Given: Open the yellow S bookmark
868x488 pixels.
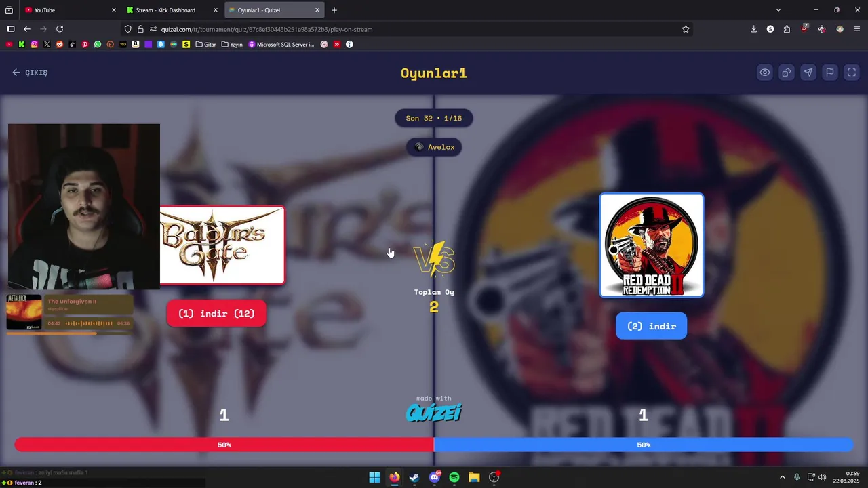Looking at the screenshot, I should point(186,45).
